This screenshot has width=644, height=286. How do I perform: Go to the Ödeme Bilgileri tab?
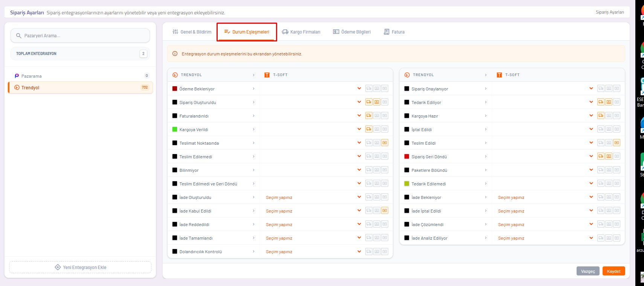pos(352,32)
